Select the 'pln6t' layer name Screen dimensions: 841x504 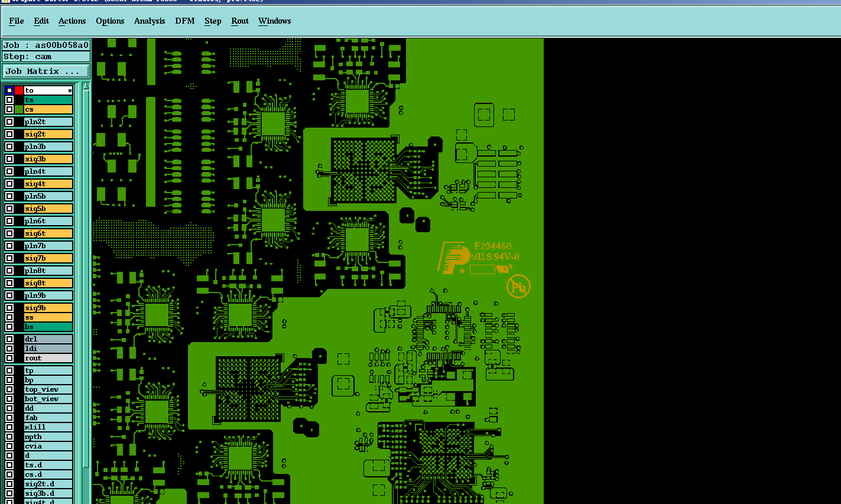tap(48, 221)
